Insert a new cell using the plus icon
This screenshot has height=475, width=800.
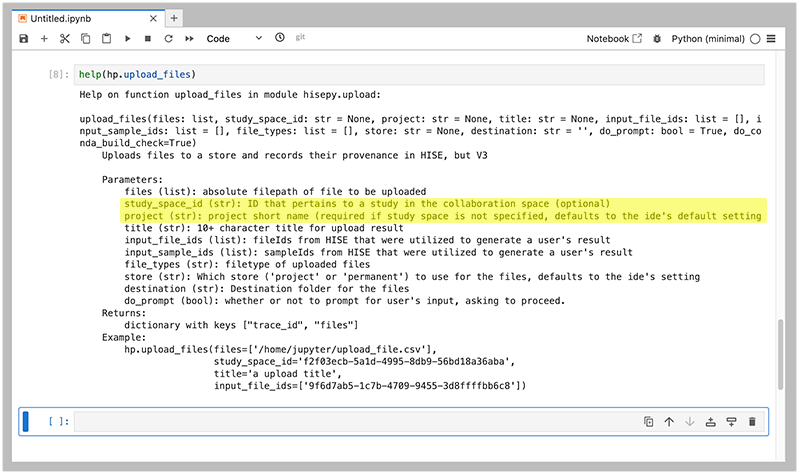[x=44, y=39]
